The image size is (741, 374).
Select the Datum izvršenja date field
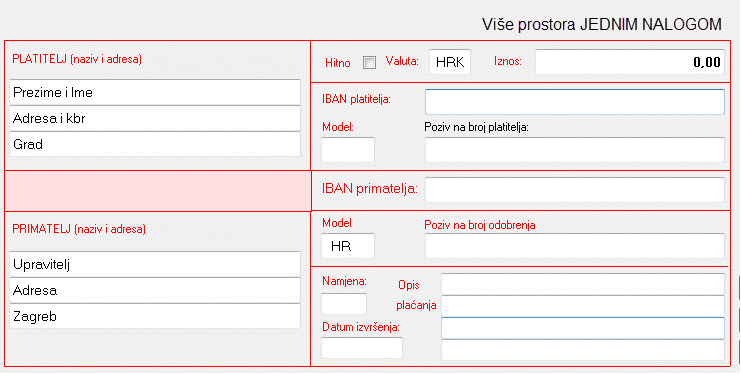pyautogui.click(x=362, y=348)
